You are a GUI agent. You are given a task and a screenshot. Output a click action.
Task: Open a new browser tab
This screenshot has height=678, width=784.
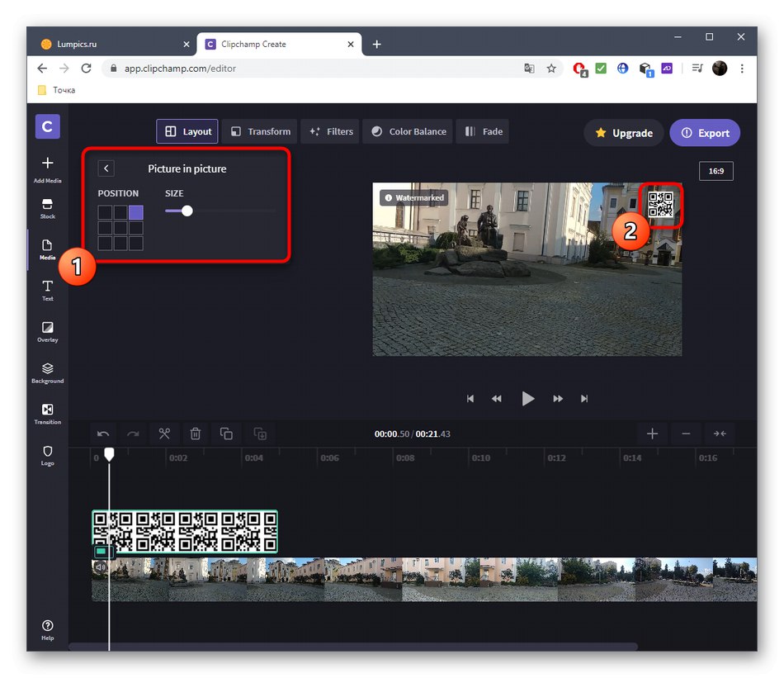pyautogui.click(x=376, y=45)
